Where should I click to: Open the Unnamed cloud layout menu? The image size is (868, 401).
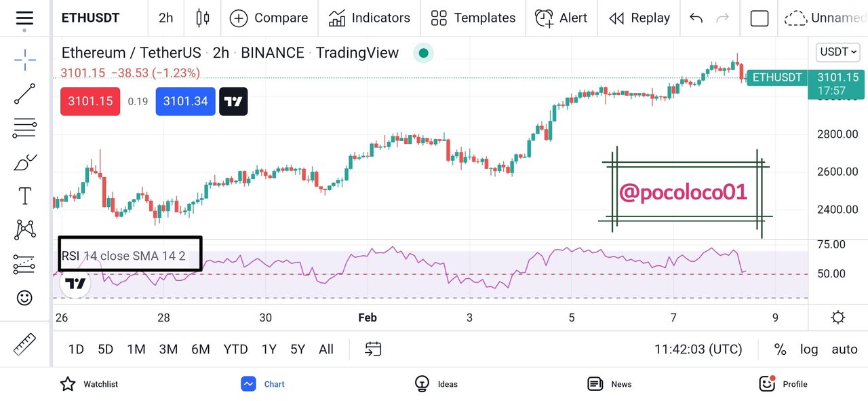tap(825, 18)
